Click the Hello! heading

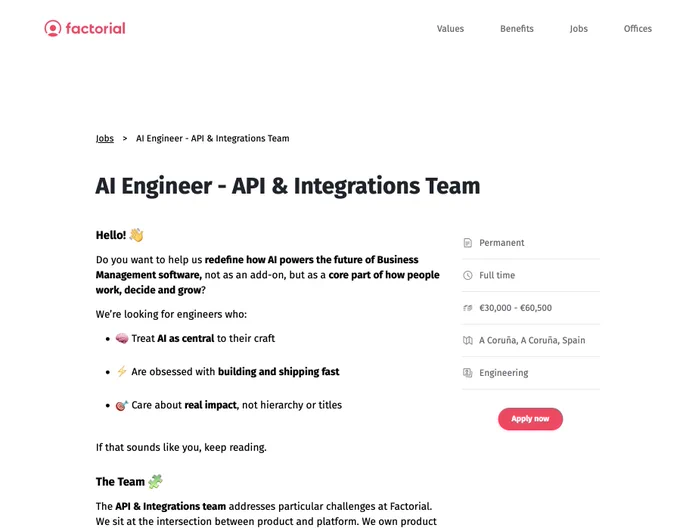click(111, 235)
